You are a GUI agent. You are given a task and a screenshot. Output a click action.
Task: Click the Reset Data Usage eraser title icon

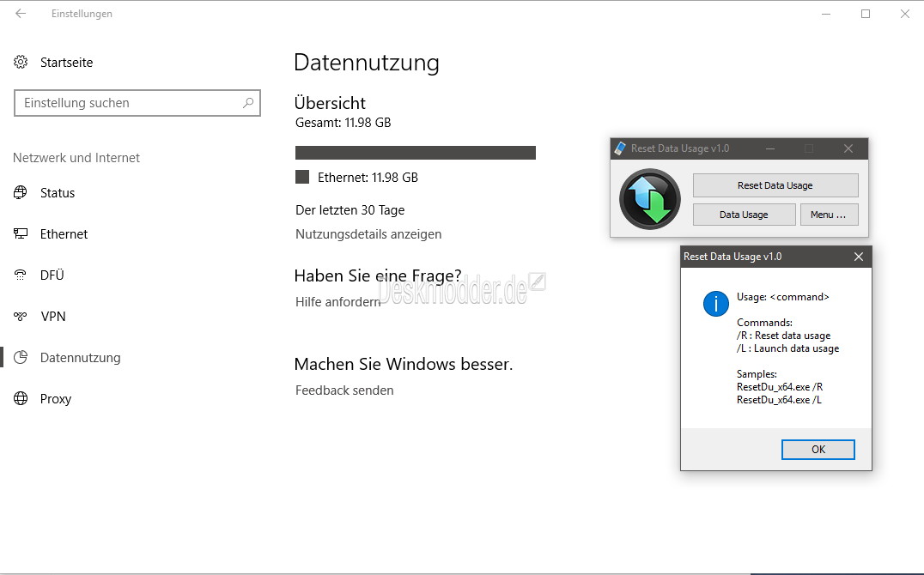pyautogui.click(x=620, y=148)
